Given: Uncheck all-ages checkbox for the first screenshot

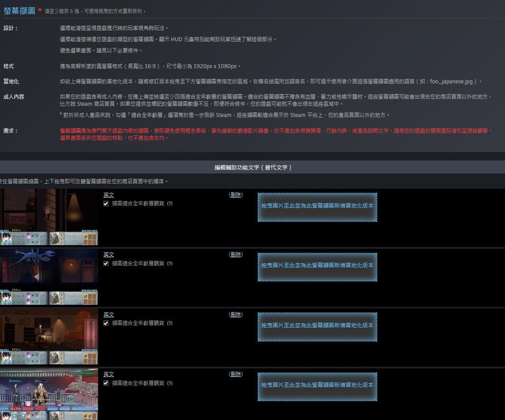Looking at the screenshot, I should point(106,204).
